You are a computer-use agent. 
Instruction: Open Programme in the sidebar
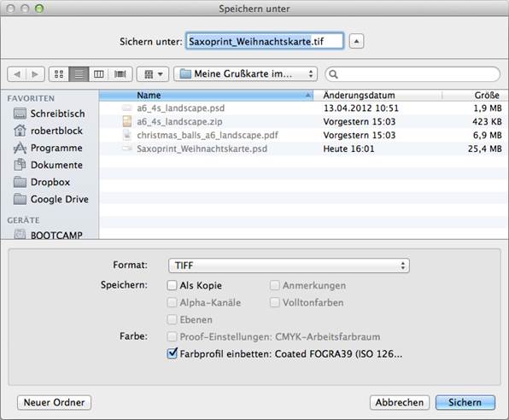(x=48, y=148)
